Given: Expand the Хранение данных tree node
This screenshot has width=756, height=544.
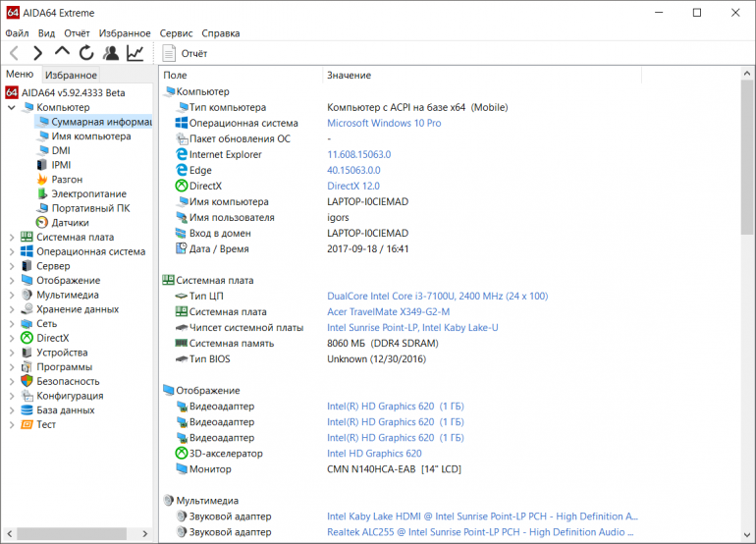Looking at the screenshot, I should point(12,309).
